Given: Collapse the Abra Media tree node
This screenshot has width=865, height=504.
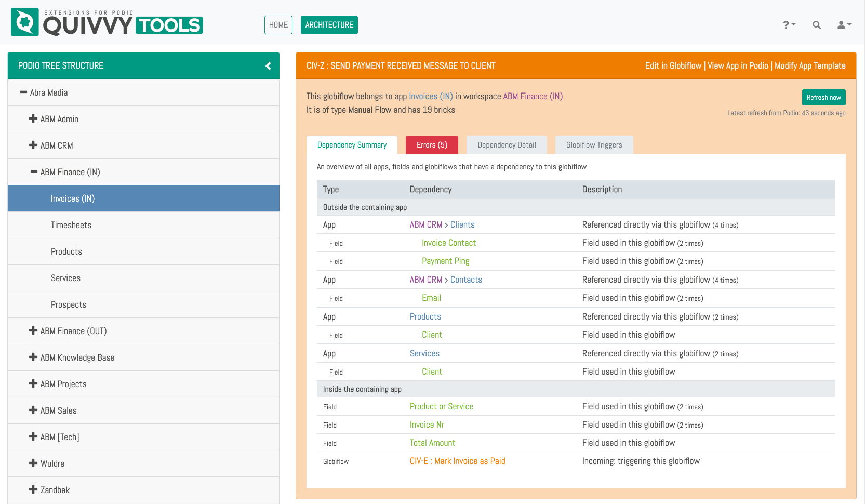Looking at the screenshot, I should pos(23,92).
